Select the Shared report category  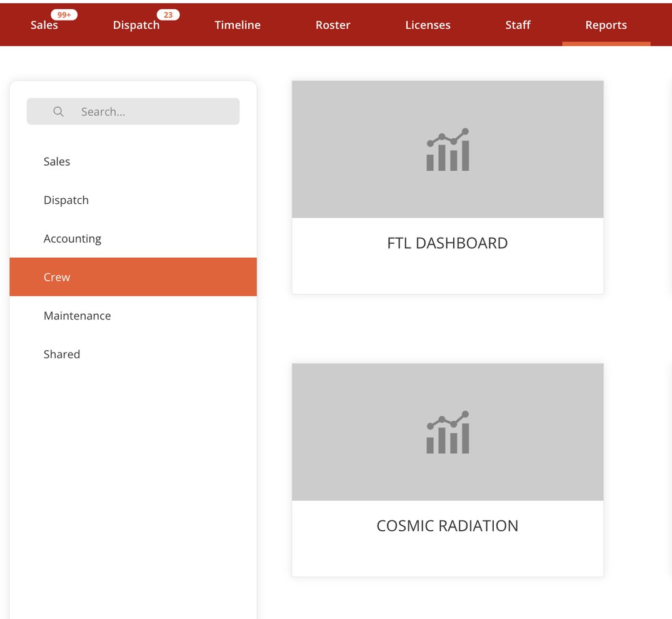pos(62,355)
